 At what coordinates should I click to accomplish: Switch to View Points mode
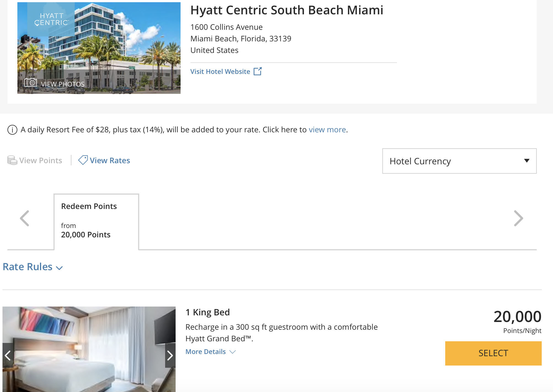point(41,160)
